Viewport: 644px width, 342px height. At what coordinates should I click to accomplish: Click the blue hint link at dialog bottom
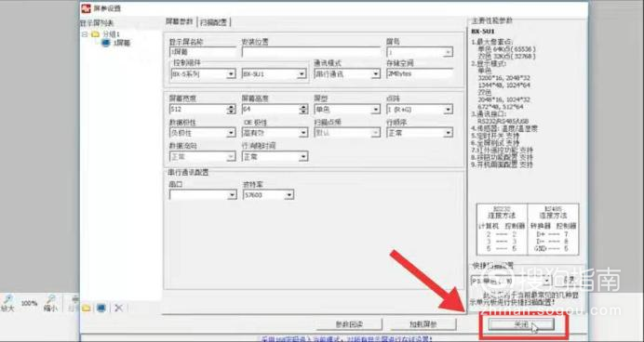(x=346, y=339)
